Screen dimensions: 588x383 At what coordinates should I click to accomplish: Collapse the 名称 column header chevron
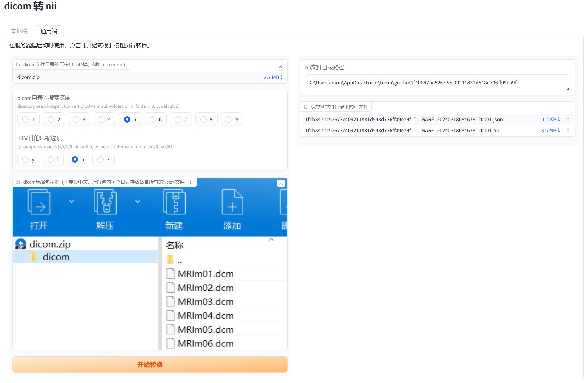click(x=271, y=240)
